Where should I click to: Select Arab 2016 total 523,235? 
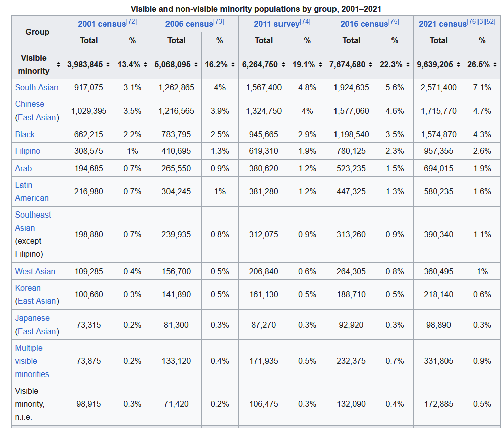click(x=351, y=168)
